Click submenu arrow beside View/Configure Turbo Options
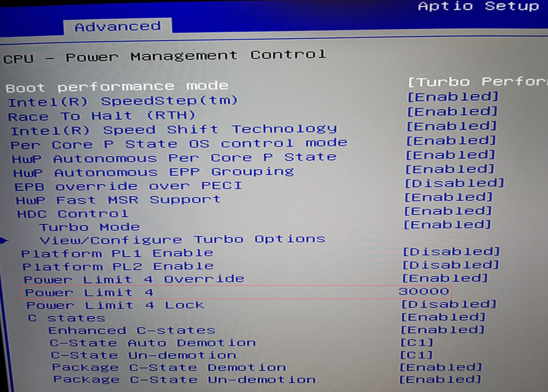 click(x=4, y=241)
